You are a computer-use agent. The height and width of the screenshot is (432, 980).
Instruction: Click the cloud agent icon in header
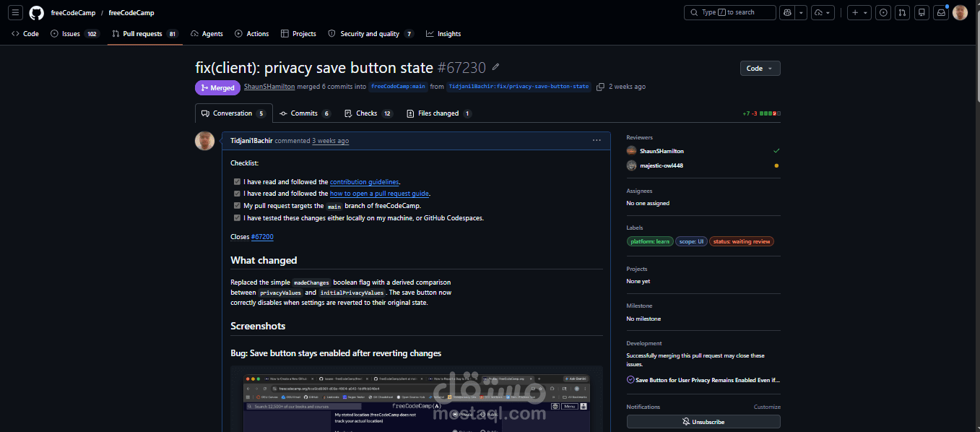[818, 12]
